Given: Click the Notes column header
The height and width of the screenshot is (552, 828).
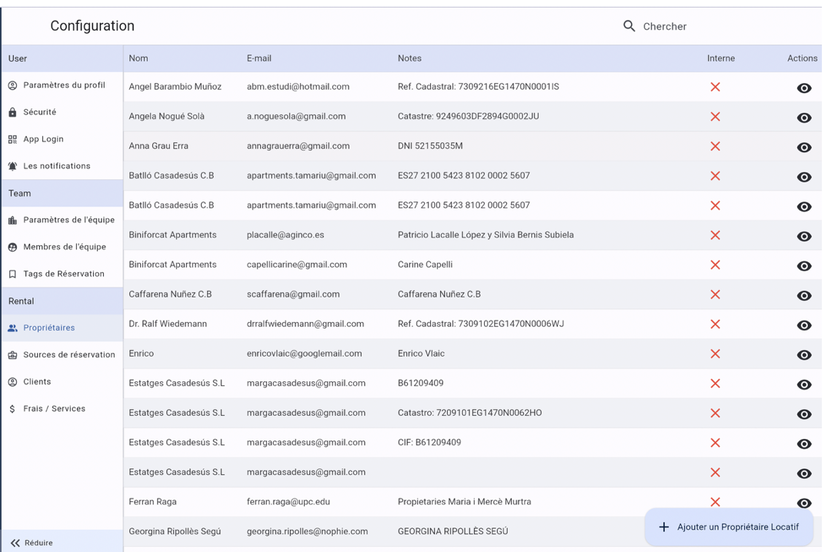Looking at the screenshot, I should click(409, 58).
